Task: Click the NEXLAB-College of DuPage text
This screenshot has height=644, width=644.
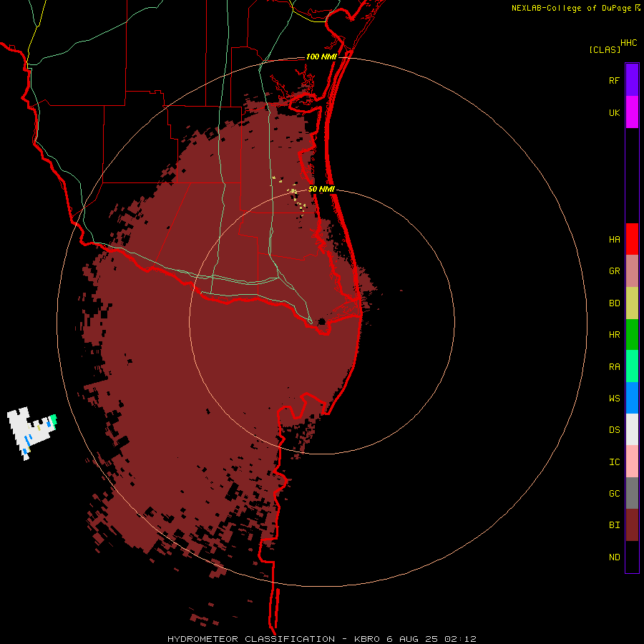Action: pos(571,8)
